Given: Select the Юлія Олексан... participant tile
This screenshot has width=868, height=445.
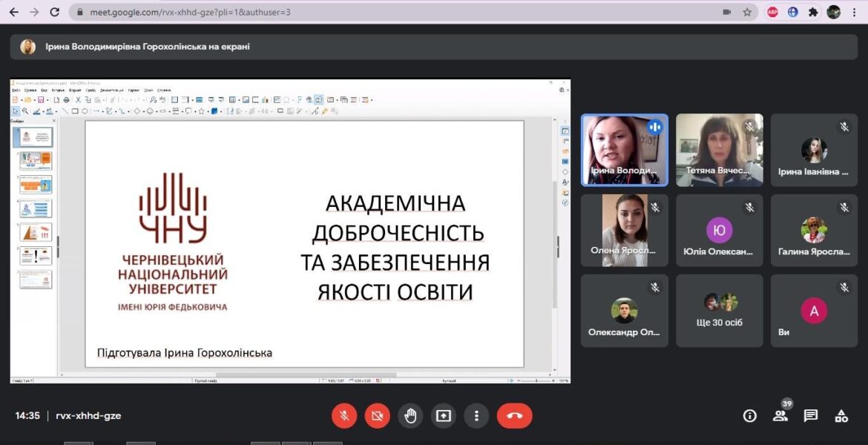Looking at the screenshot, I should click(x=720, y=230).
